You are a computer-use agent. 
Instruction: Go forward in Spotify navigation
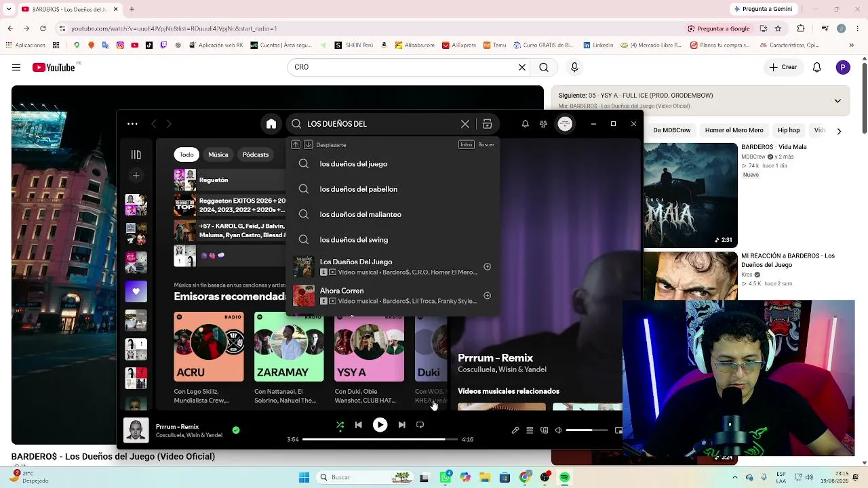coord(169,124)
